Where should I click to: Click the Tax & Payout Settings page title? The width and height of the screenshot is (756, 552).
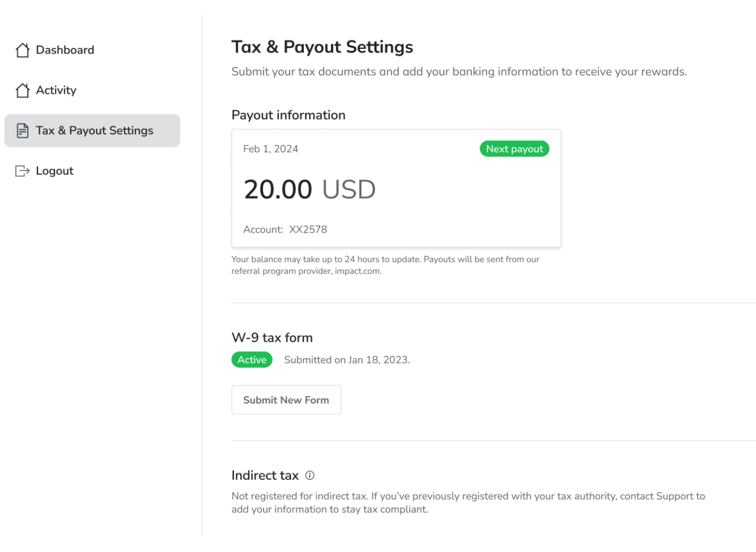(322, 47)
